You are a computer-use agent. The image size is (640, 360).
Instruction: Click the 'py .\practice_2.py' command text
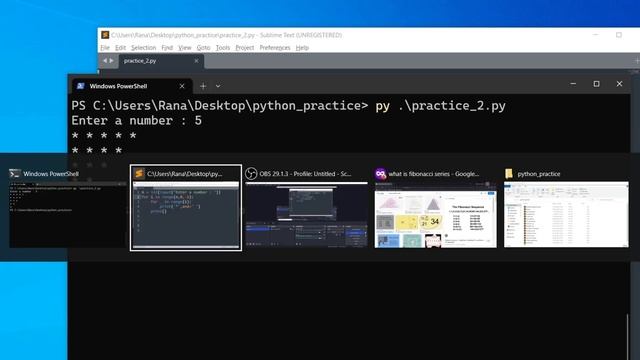pyautogui.click(x=440, y=106)
